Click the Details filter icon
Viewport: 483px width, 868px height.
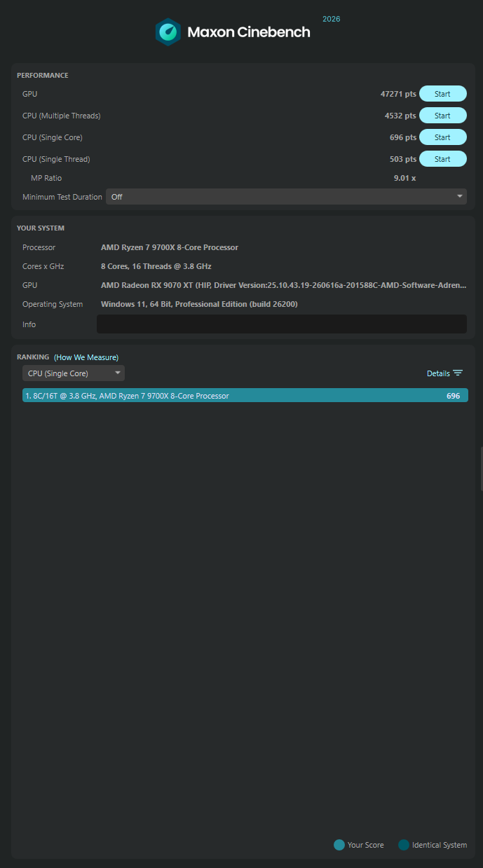(458, 373)
